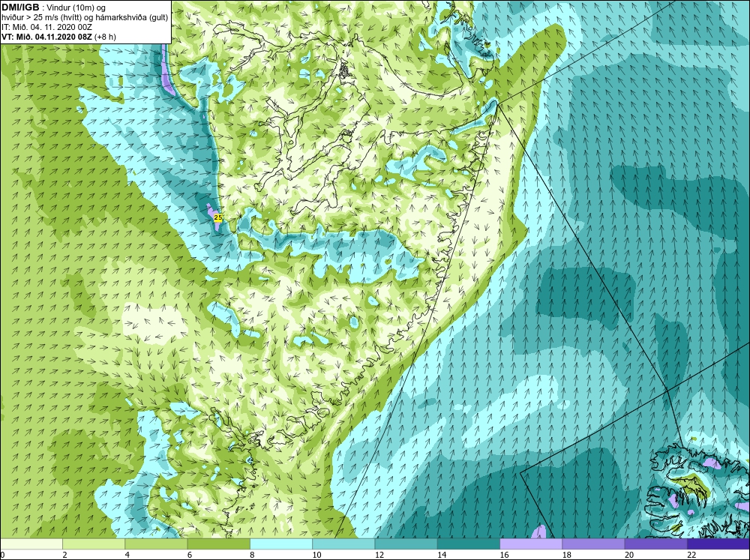Click the 18–20 m/s medium purple legend swatch
Viewport: 750px width, 560px height.
coord(593,544)
